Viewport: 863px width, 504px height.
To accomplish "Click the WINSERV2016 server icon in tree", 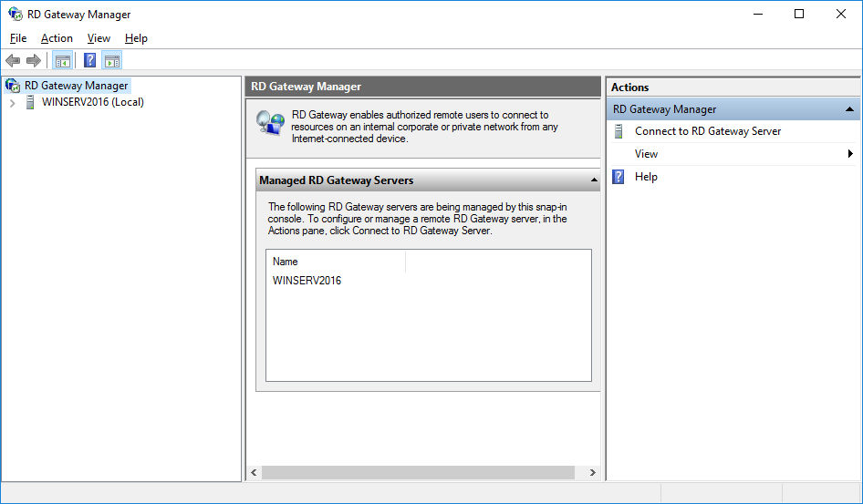I will coord(30,102).
